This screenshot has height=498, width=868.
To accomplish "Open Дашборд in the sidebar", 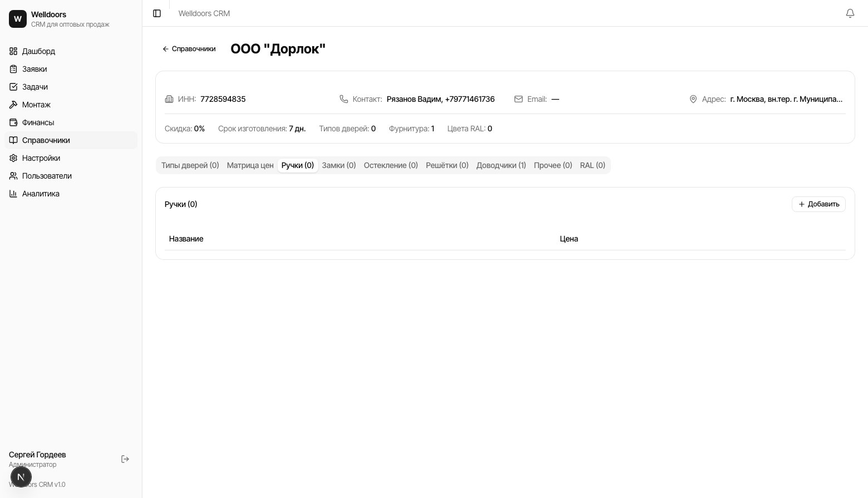I will 71,51.
